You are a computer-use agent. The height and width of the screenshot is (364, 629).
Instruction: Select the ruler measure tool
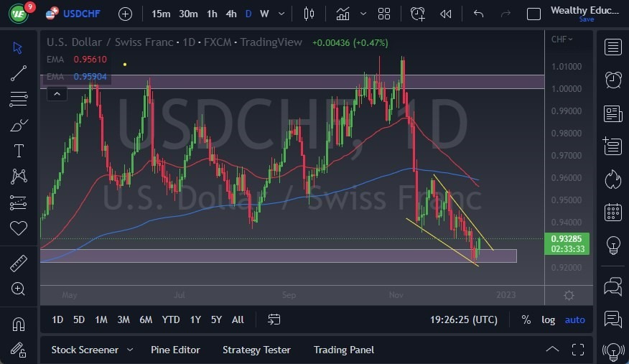[19, 263]
